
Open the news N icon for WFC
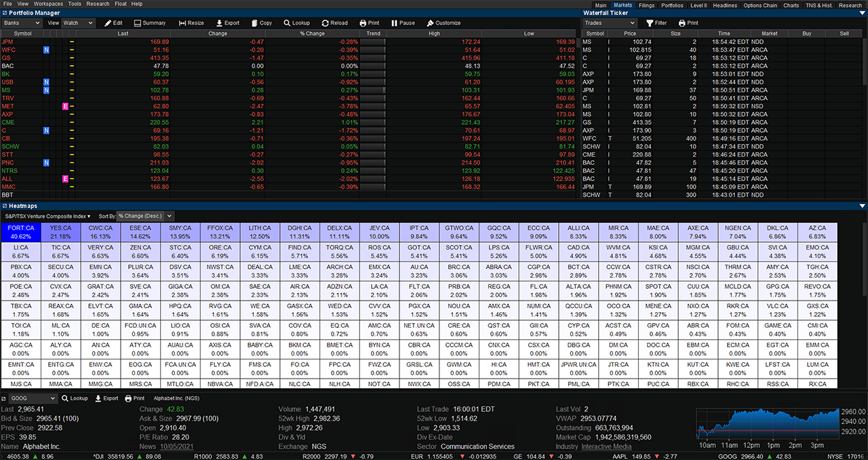(46, 50)
